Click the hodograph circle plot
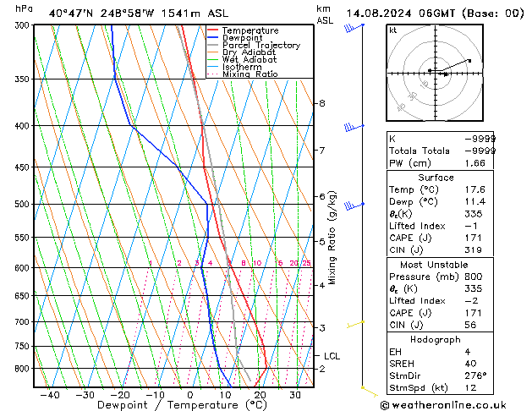The image size is (532, 411). click(435, 74)
